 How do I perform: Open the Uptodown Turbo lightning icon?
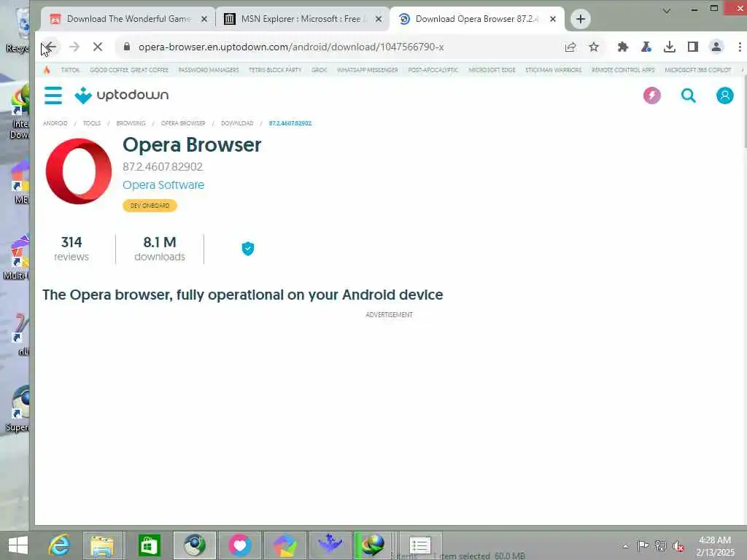pyautogui.click(x=651, y=96)
